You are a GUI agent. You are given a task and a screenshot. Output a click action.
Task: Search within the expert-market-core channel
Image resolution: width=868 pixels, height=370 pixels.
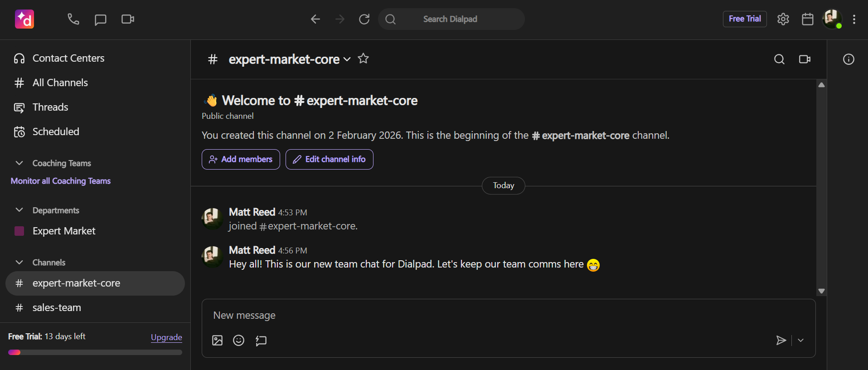pyautogui.click(x=779, y=59)
